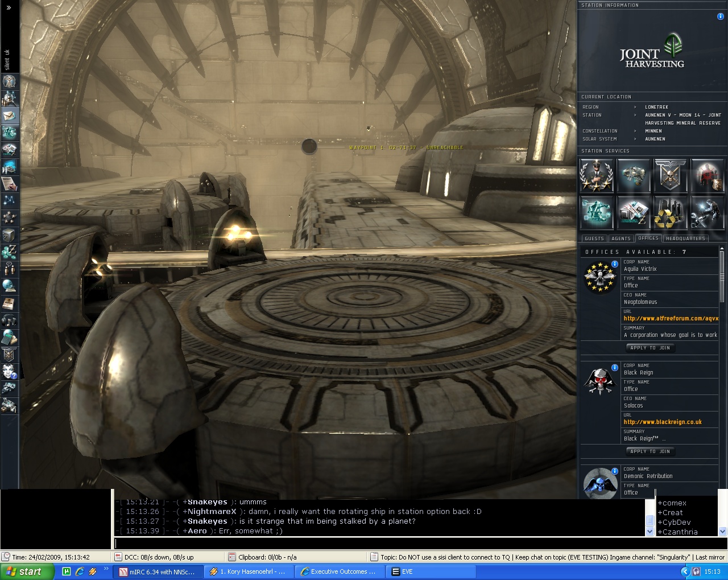Switch to Kory Hasenoehrl taskbar button
The image size is (728, 580).
tap(249, 571)
